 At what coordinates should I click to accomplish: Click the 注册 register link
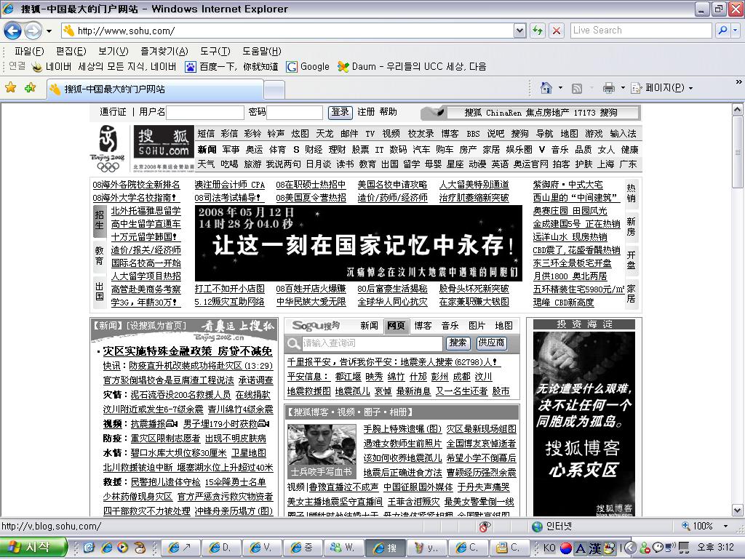(366, 111)
